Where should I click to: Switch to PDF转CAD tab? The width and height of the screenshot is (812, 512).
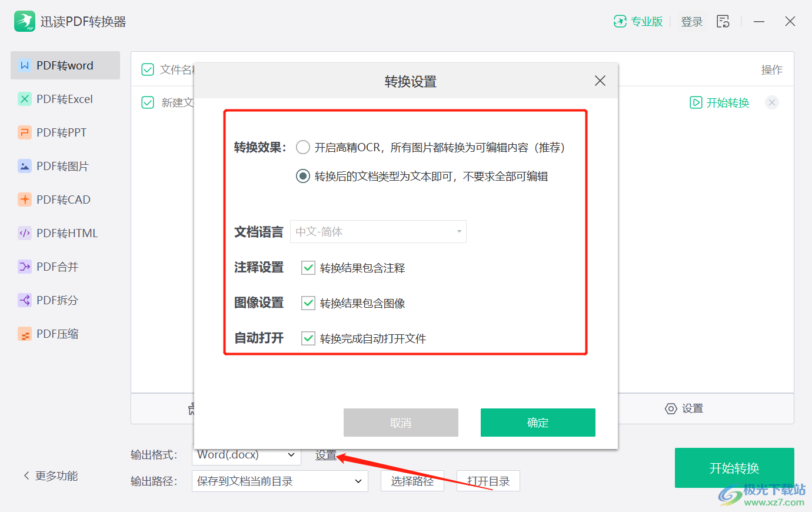click(x=65, y=200)
